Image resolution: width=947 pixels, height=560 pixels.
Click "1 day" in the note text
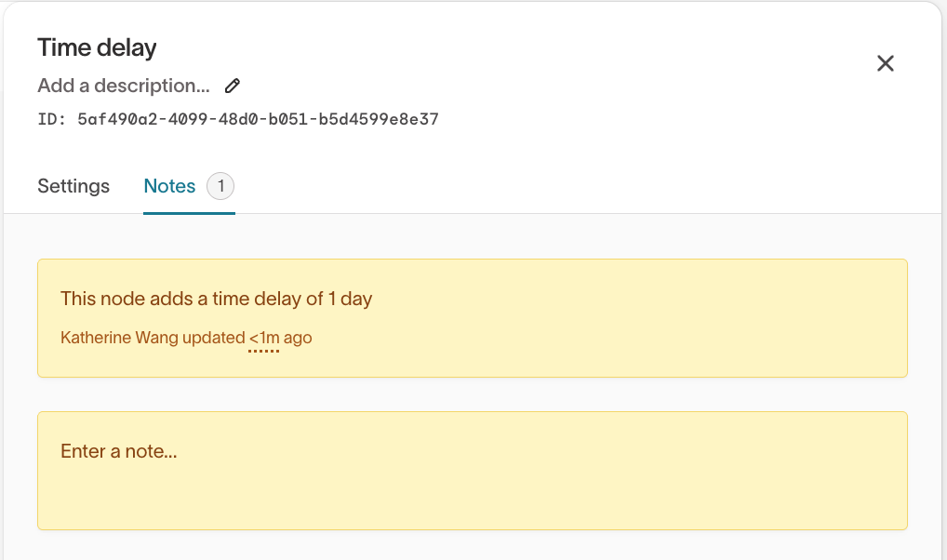click(350, 300)
